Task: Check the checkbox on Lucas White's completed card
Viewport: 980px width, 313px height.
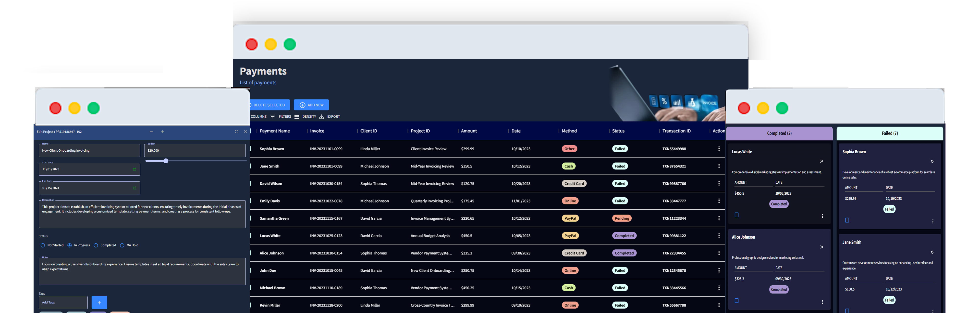Action: (x=737, y=215)
